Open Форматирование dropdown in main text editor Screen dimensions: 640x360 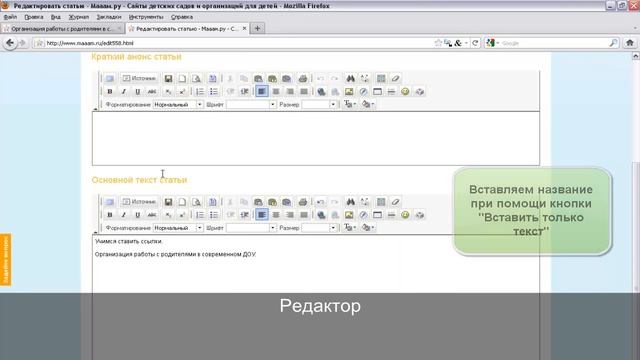(178, 228)
